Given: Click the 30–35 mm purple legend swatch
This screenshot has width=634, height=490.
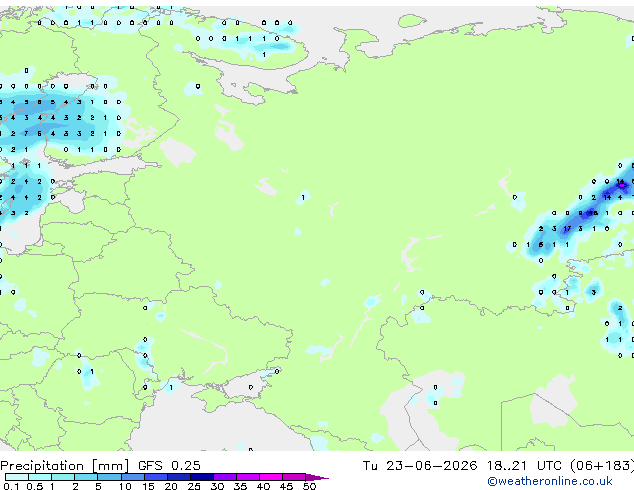Looking at the screenshot, I should [224, 477].
